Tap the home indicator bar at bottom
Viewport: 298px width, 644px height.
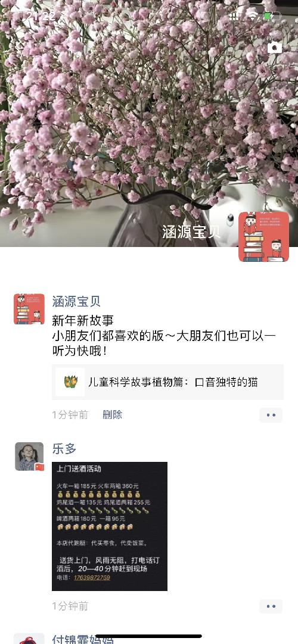pyautogui.click(x=149, y=636)
